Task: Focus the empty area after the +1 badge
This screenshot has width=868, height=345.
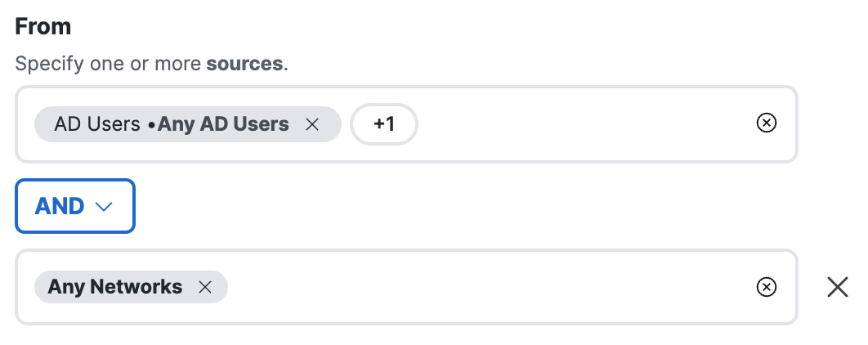Action: coord(584,124)
